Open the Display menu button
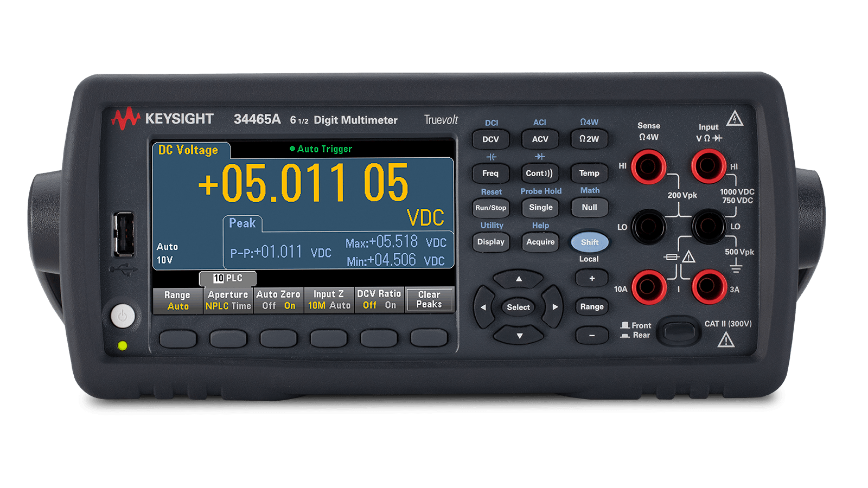This screenshot has width=868, height=488. (x=490, y=242)
